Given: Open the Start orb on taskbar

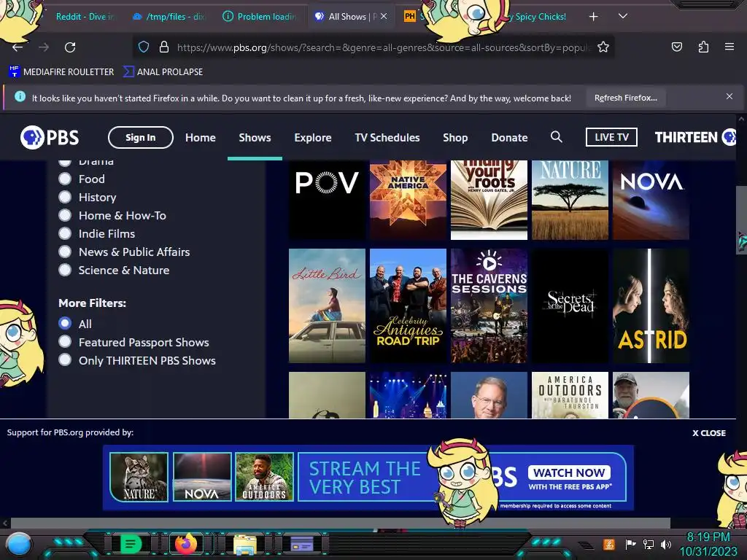Looking at the screenshot, I should (x=19, y=544).
